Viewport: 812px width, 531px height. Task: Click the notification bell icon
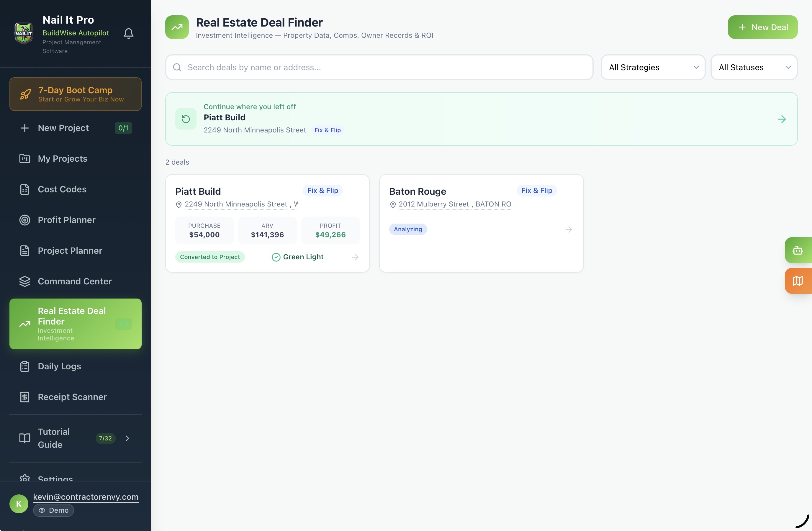(128, 33)
